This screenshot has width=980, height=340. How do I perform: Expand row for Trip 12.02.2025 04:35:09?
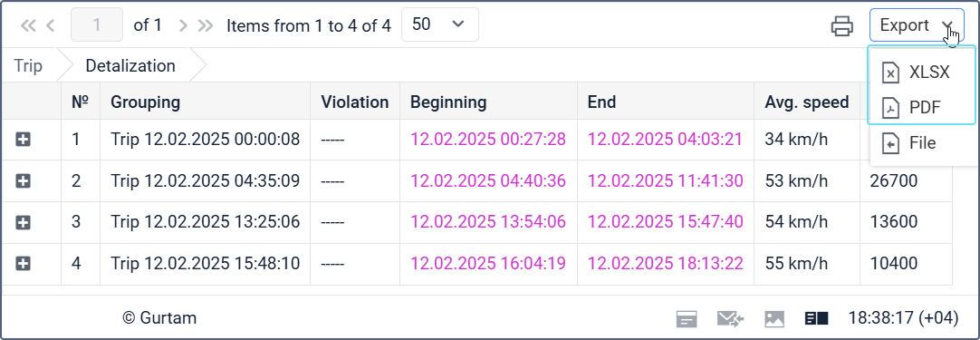click(x=24, y=181)
